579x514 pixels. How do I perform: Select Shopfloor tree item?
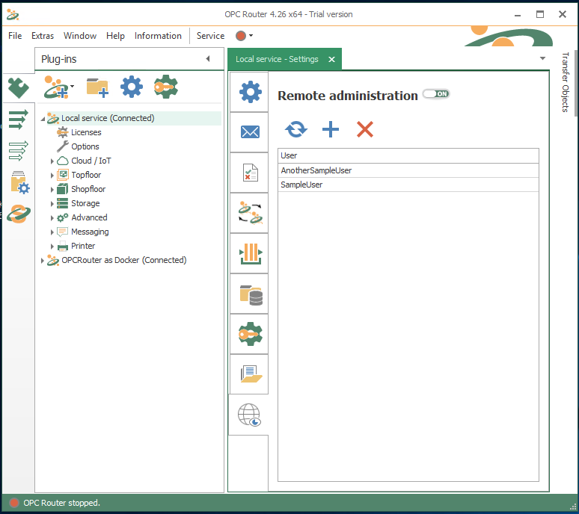click(88, 189)
